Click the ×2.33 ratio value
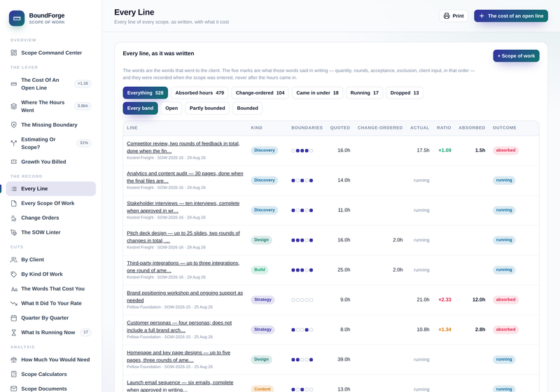Image resolution: width=560 pixels, height=392 pixels. pos(444,300)
